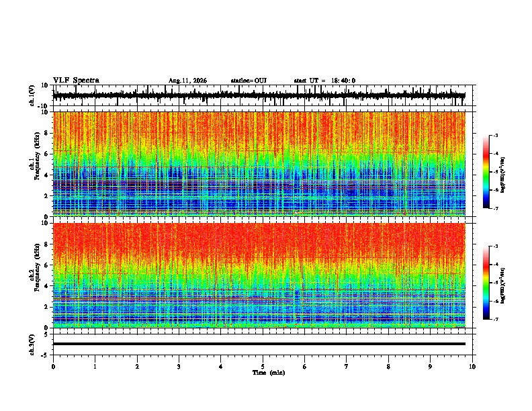Click the "6" frequency tick of ch.2 spectrogram
Screen dimensions: 532x411
[47, 265]
